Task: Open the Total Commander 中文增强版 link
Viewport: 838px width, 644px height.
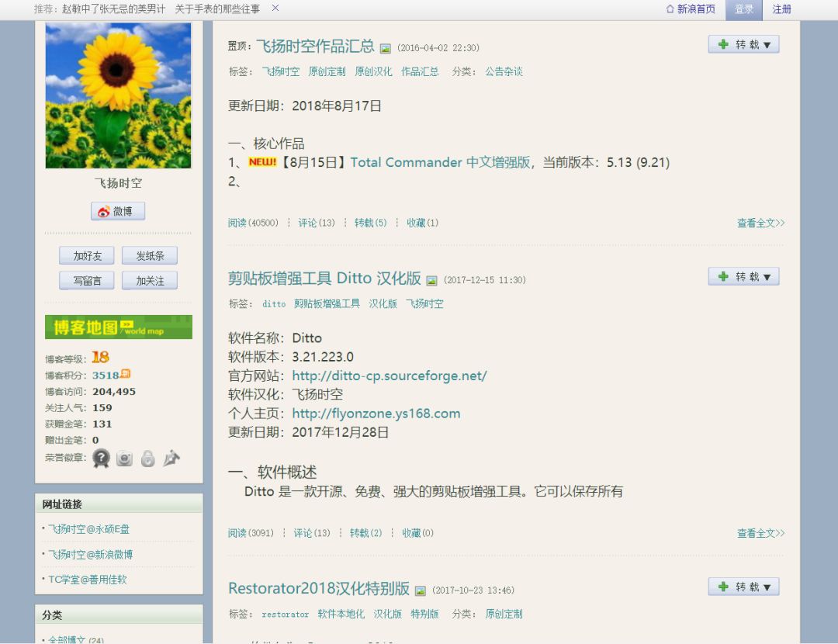Action: point(440,162)
